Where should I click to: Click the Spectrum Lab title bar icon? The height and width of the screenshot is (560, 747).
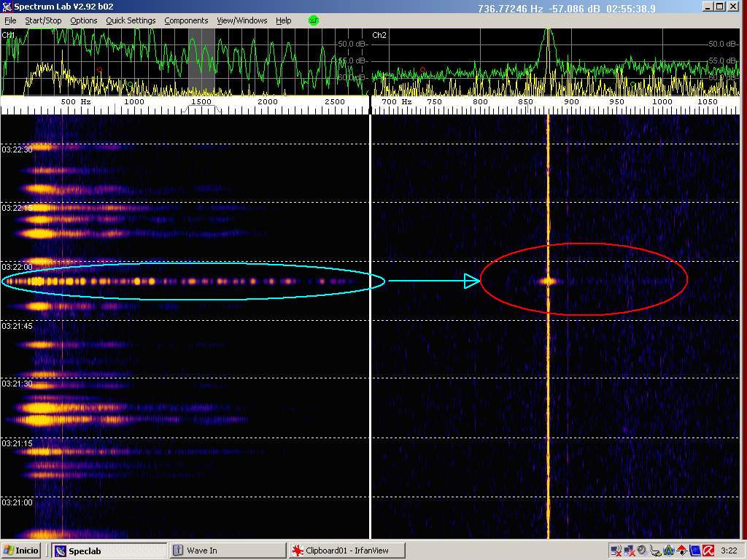click(7, 7)
